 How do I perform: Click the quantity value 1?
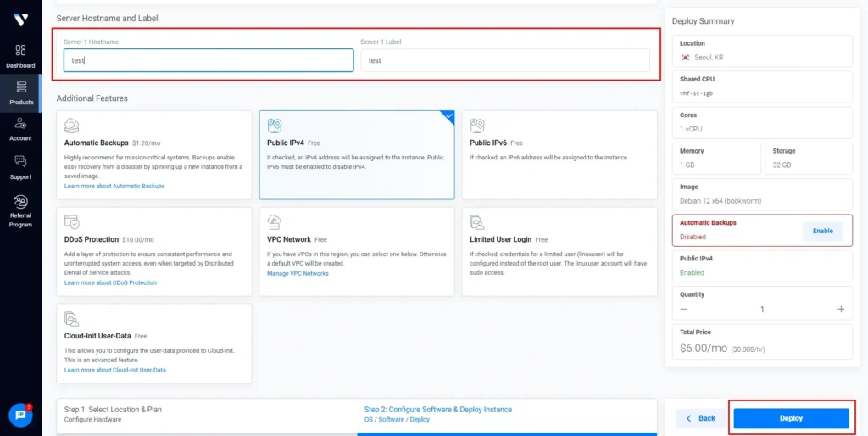pyautogui.click(x=762, y=309)
